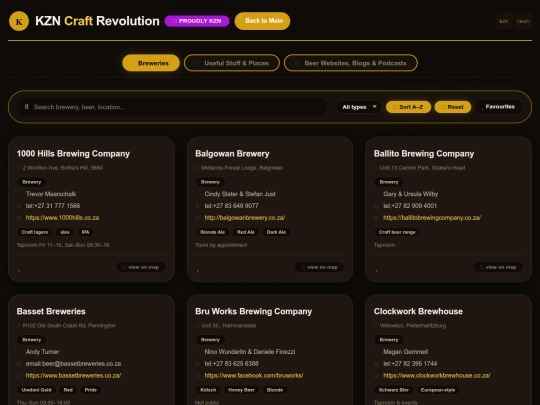Toggle the Favourites filter
Viewport: 540px width, 405px height.
tap(499, 107)
